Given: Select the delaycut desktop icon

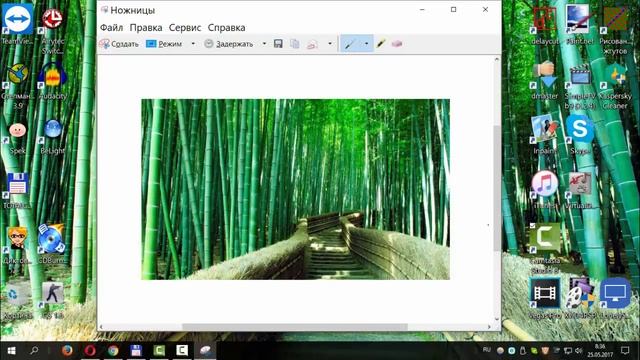Looking at the screenshot, I should (x=545, y=24).
